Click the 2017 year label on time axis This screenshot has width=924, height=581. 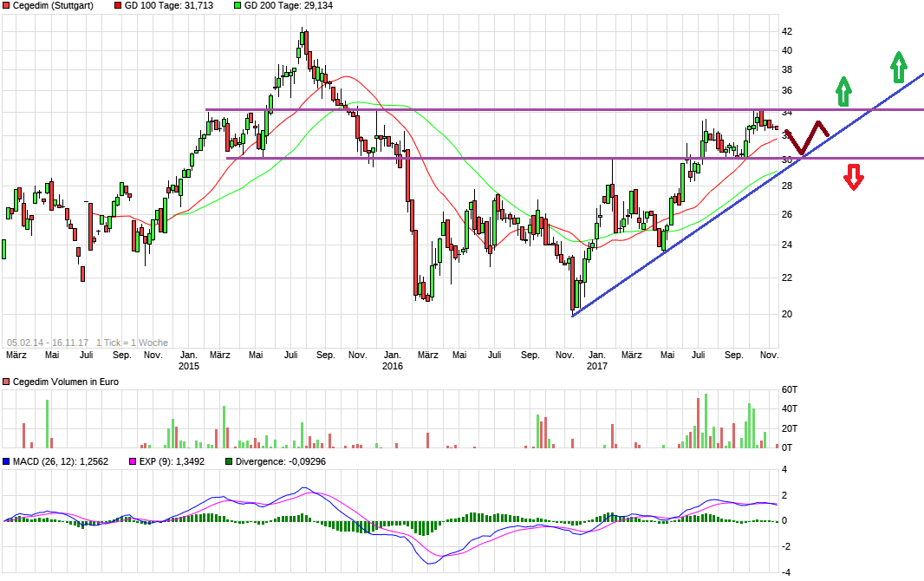coord(596,366)
